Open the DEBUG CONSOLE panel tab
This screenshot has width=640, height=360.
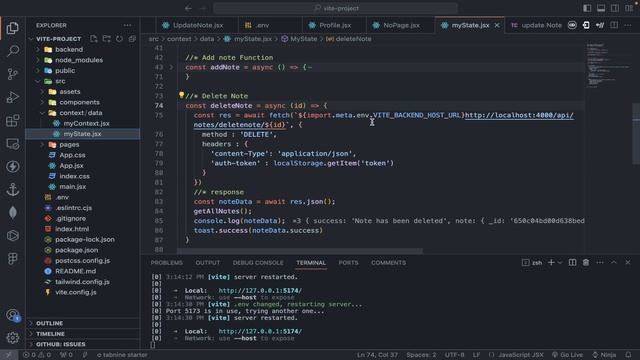tap(258, 263)
